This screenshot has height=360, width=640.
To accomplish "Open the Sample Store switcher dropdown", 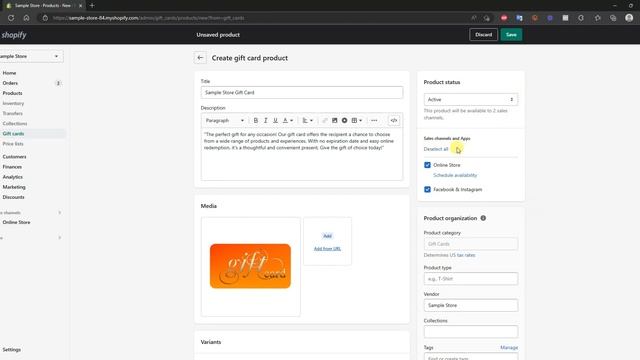I will point(31,56).
